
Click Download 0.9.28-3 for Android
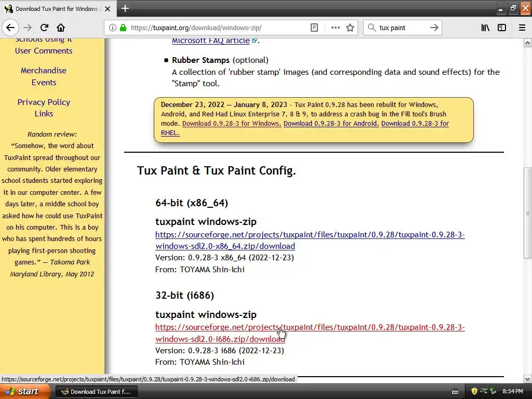(331, 124)
